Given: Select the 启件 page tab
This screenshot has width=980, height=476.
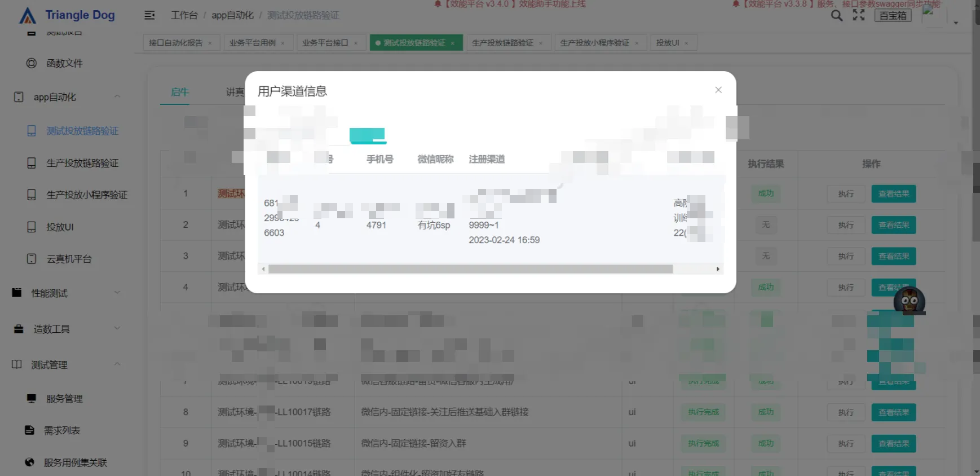Looking at the screenshot, I should (180, 92).
